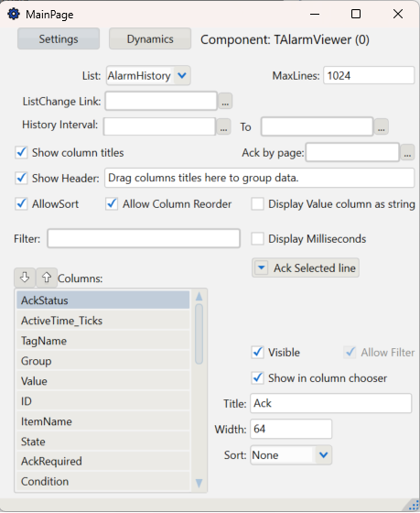Open the List AlarmHistory dropdown
This screenshot has height=513, width=420.
tap(182, 76)
